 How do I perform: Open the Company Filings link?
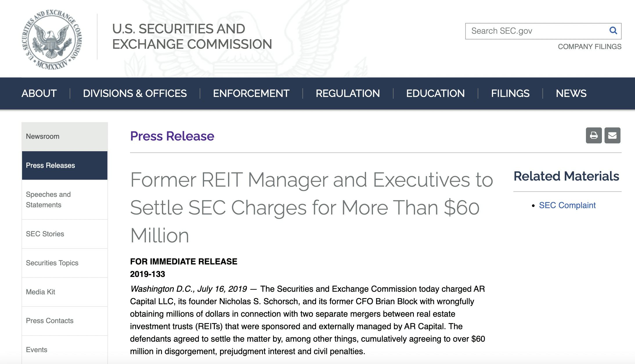[589, 47]
